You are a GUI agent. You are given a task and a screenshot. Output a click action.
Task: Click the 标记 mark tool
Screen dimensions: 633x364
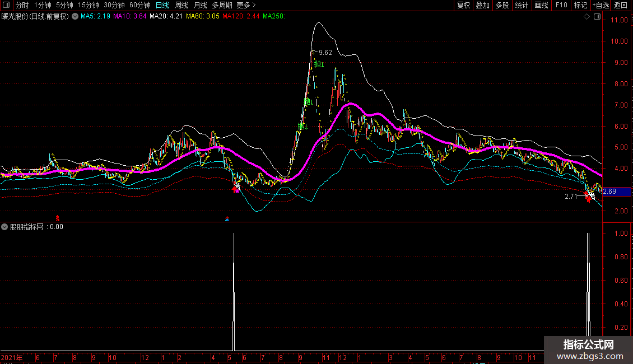(580, 5)
